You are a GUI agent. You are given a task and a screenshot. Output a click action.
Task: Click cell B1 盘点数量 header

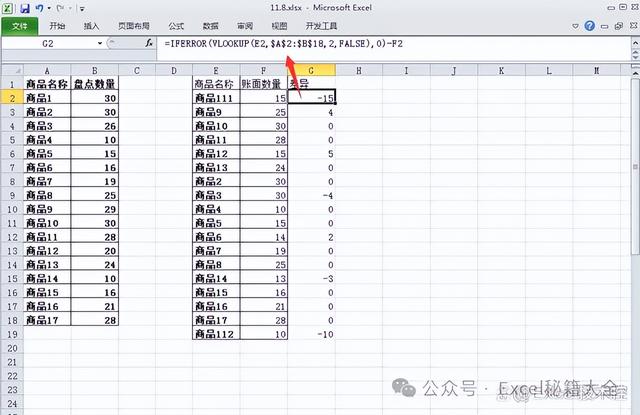coord(95,84)
